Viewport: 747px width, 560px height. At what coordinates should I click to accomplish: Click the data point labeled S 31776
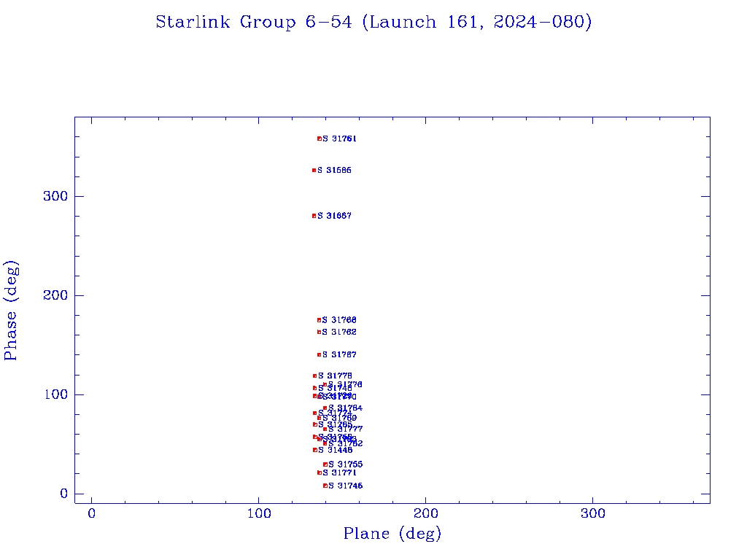point(325,384)
